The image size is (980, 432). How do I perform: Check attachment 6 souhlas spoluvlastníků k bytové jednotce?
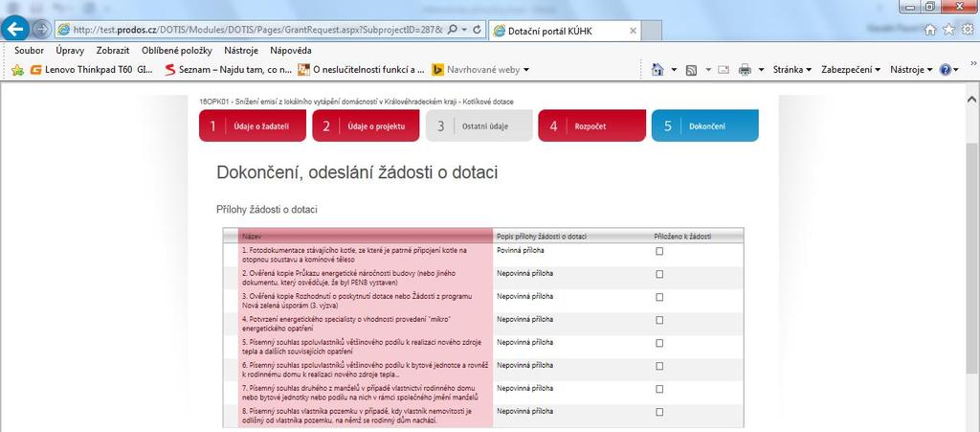click(659, 366)
